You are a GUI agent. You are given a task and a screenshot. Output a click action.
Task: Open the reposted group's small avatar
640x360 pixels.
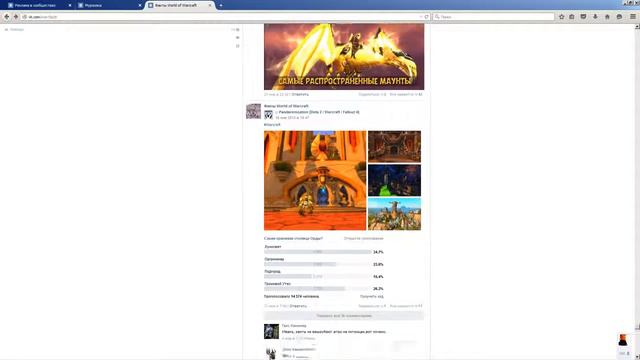(x=268, y=114)
